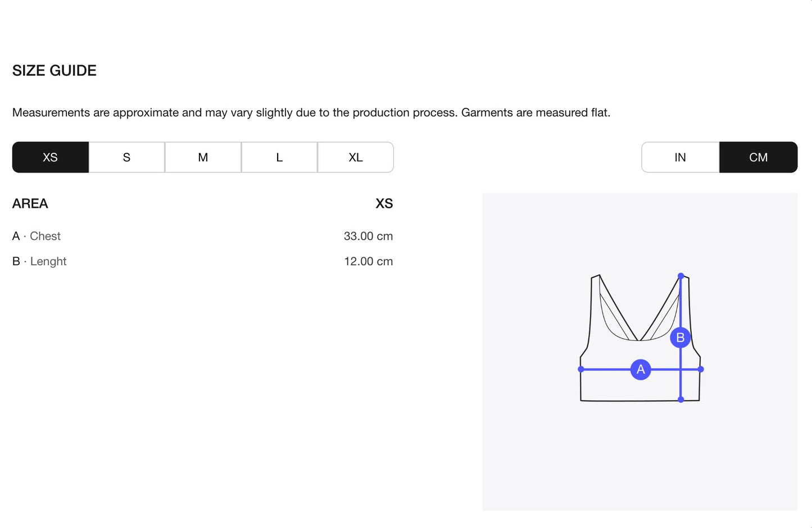The height and width of the screenshot is (528, 812).
Task: Select the A · Chest row label
Action: (x=37, y=236)
